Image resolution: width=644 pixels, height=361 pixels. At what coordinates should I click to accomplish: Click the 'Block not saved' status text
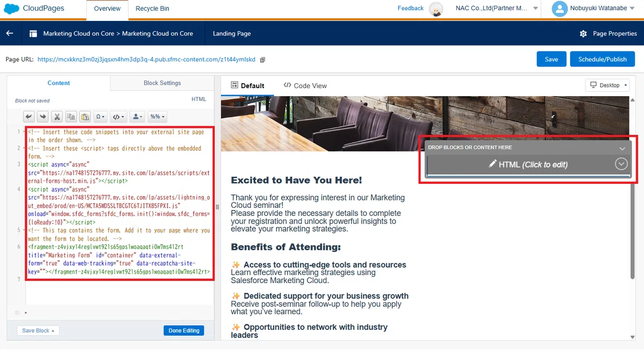(x=32, y=100)
